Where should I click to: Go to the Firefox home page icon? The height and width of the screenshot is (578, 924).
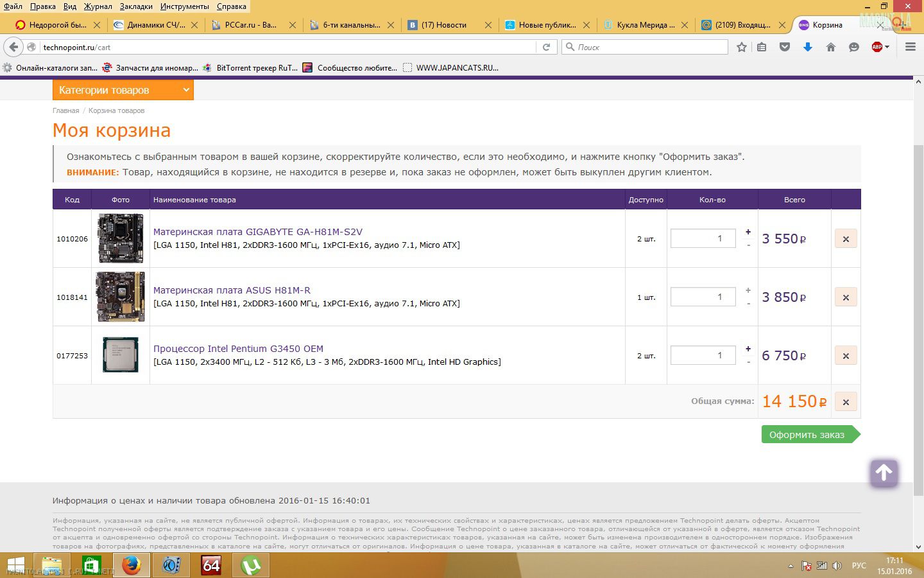[x=830, y=47]
